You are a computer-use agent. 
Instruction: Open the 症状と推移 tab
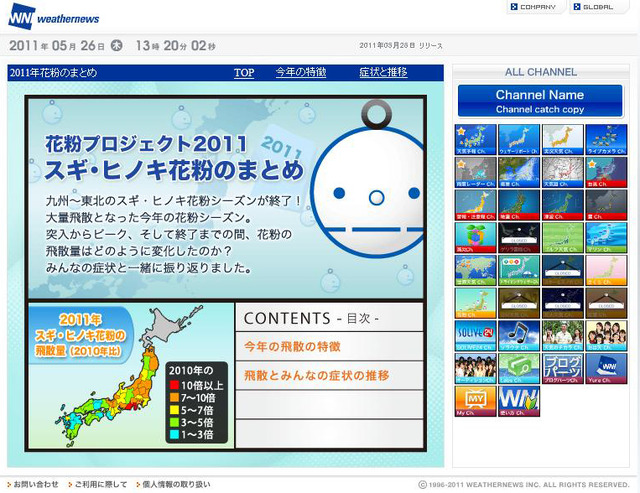(x=383, y=73)
